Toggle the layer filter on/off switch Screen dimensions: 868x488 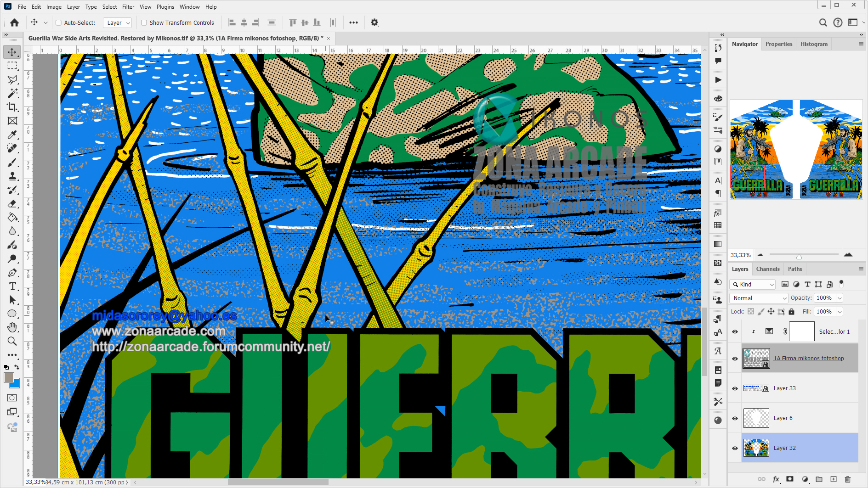tap(841, 283)
